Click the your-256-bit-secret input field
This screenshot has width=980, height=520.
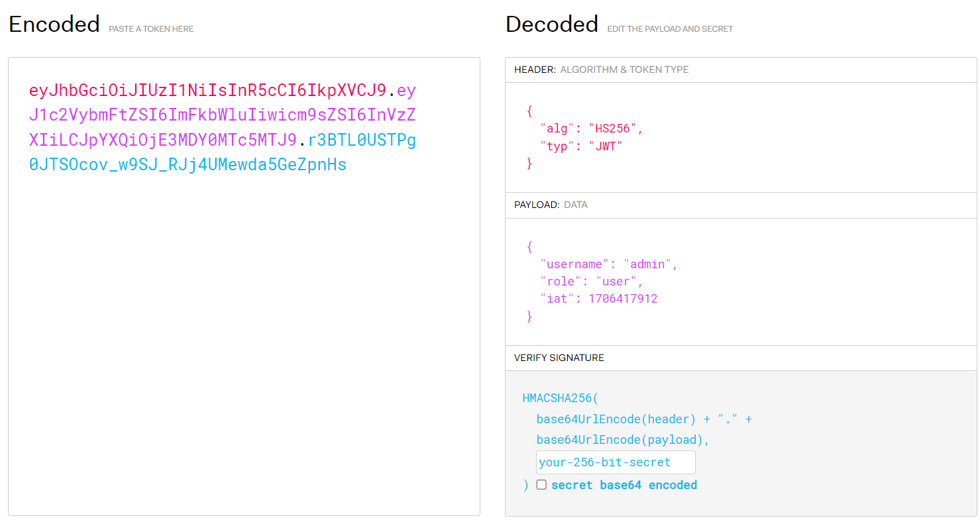pos(616,462)
